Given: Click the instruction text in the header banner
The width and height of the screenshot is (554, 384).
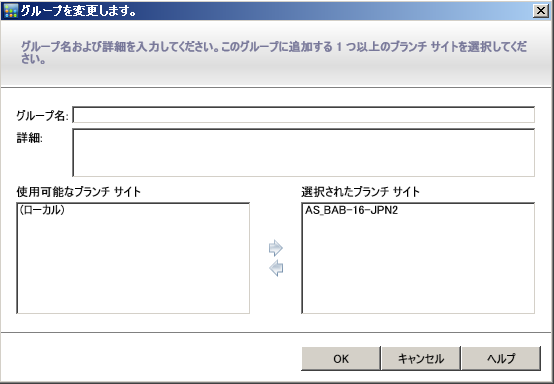Looking at the screenshot, I should tap(274, 52).
